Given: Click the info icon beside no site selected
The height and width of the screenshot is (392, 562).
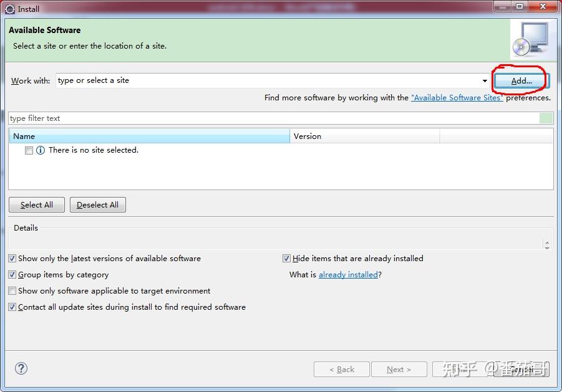Looking at the screenshot, I should click(41, 150).
